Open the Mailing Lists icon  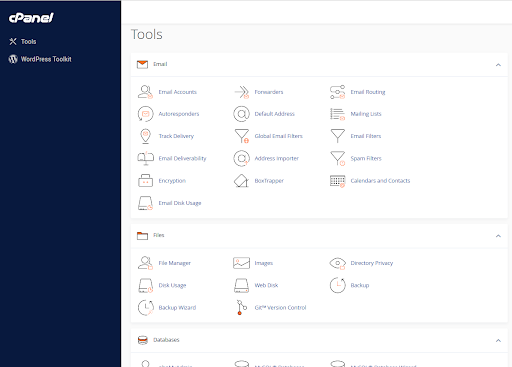coord(337,114)
